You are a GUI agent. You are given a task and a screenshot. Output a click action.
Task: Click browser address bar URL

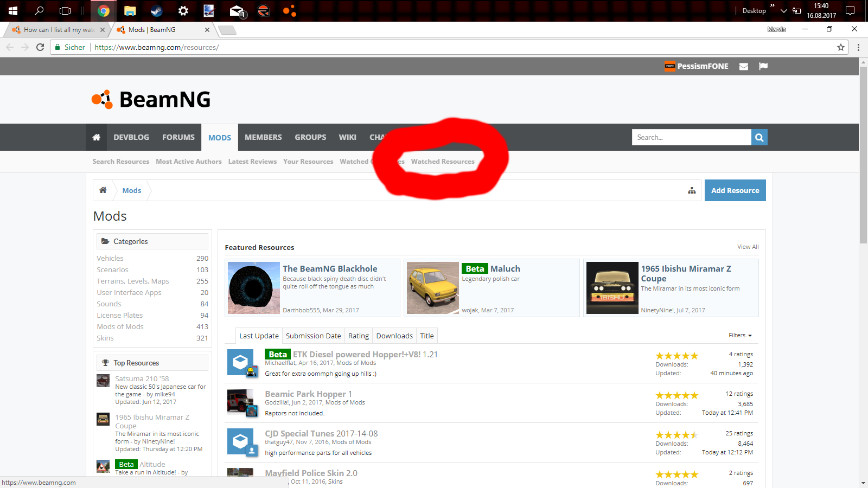(x=157, y=47)
